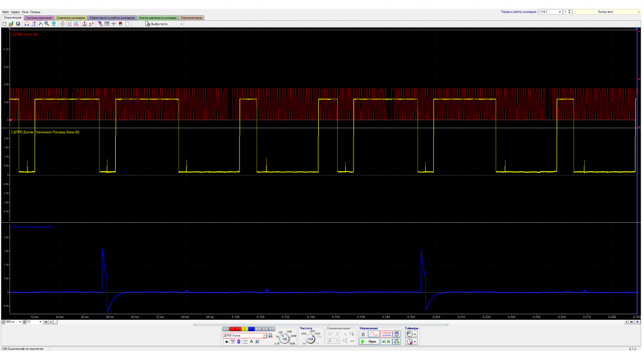Image resolution: width=644 pixels, height=352 pixels.
Task: Open the ДПКВ Холла sensor dropdown
Action: [245, 336]
